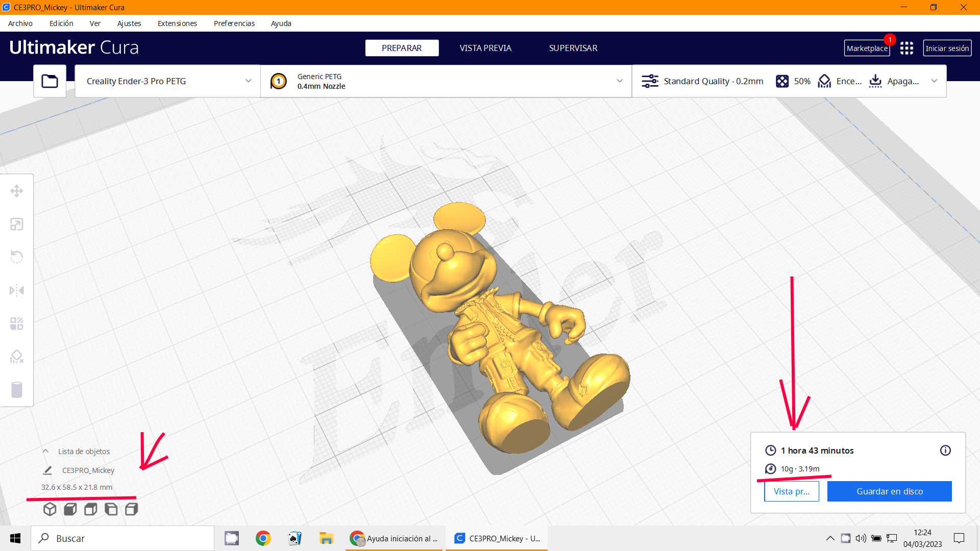
Task: Click the open file folder icon
Action: (50, 81)
